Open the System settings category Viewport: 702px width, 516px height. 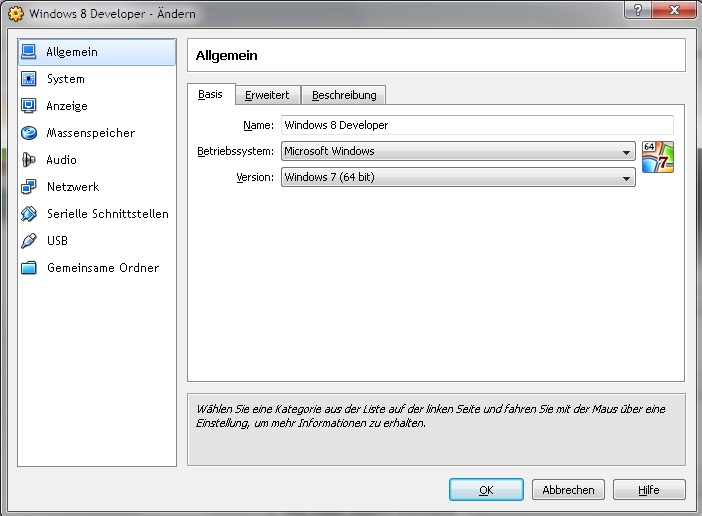[x=97, y=79]
